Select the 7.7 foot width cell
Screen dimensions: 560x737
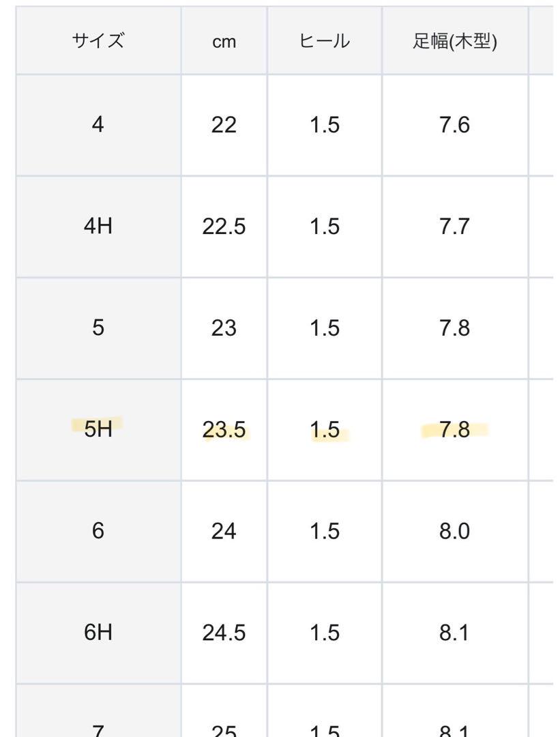tap(455, 227)
